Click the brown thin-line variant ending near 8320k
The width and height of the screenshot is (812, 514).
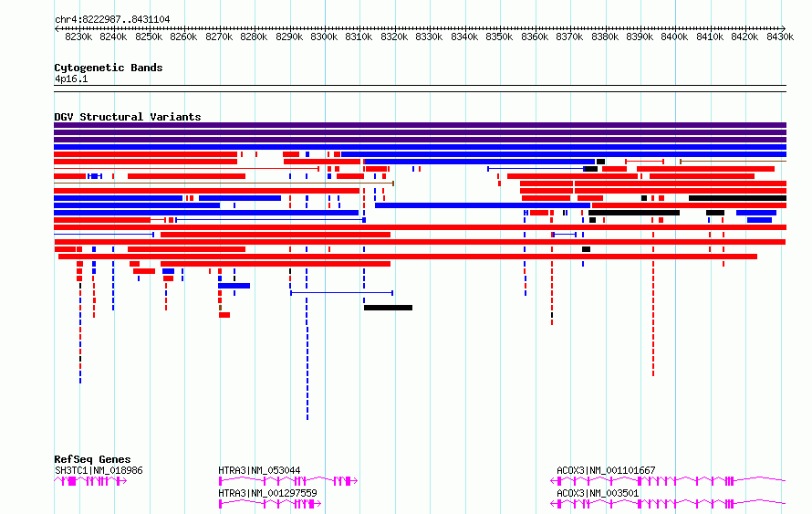coord(224,184)
